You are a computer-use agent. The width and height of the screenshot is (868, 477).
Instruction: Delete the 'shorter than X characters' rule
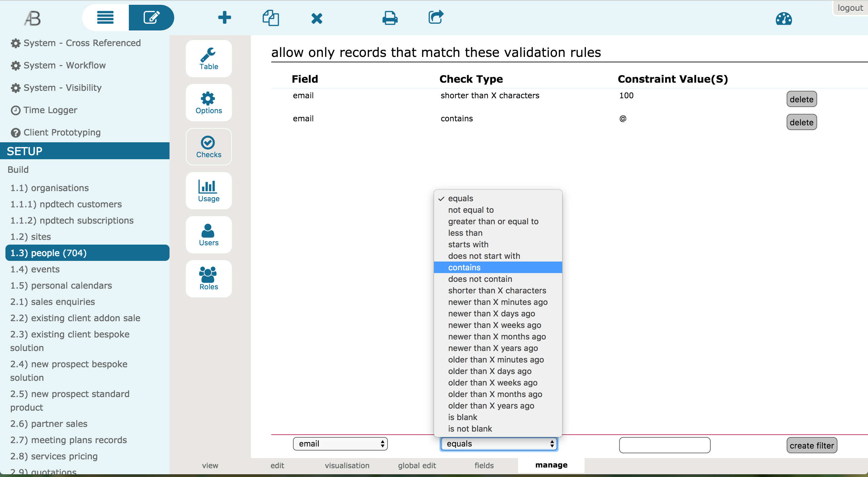tap(801, 99)
